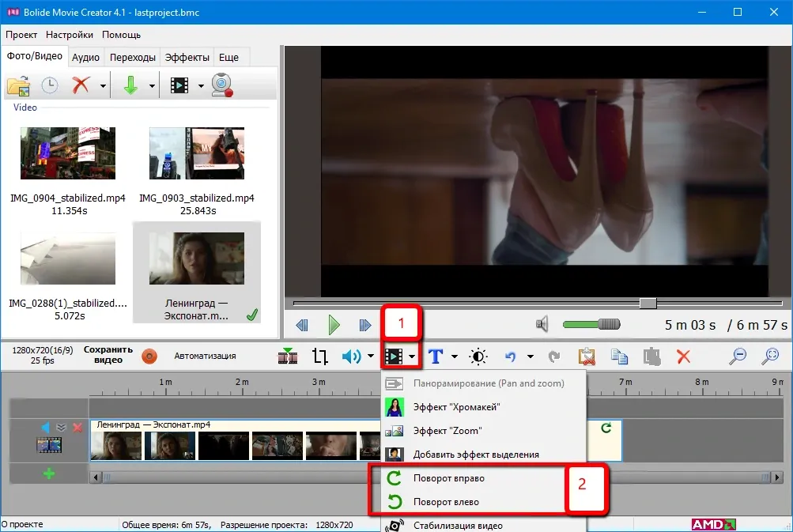The height and width of the screenshot is (532, 793).
Task: Click timeline horizontal scrollbar left arrow
Action: coord(96,477)
